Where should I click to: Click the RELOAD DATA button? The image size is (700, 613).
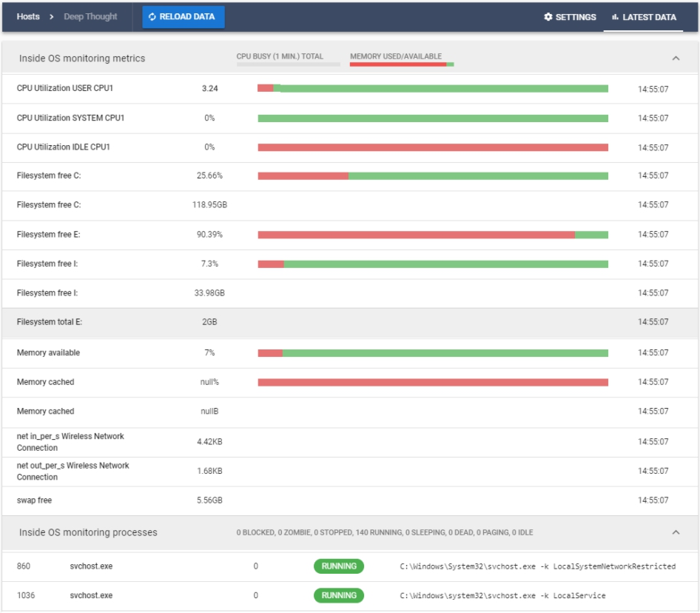point(184,17)
